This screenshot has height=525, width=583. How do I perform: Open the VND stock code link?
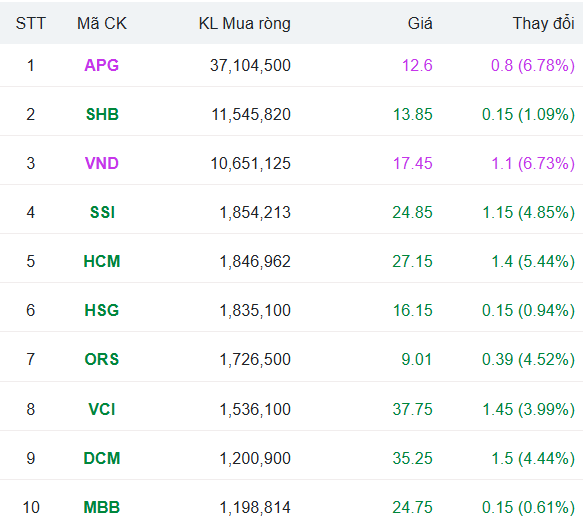click(x=102, y=164)
